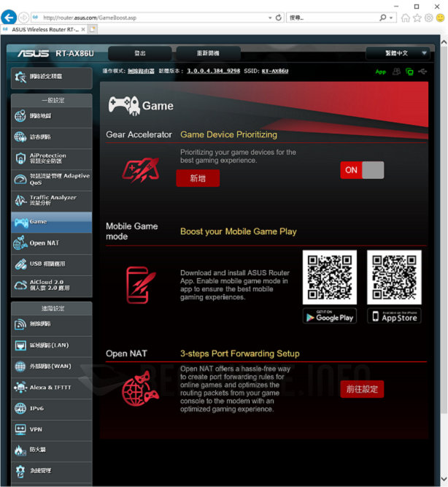Refresh the page with reload icon
Screen dimensions: 448x487
279,18
